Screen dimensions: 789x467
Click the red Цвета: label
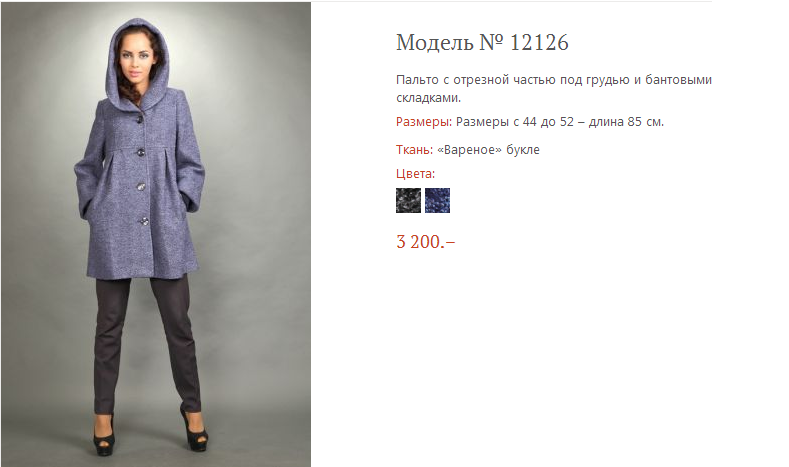point(415,174)
